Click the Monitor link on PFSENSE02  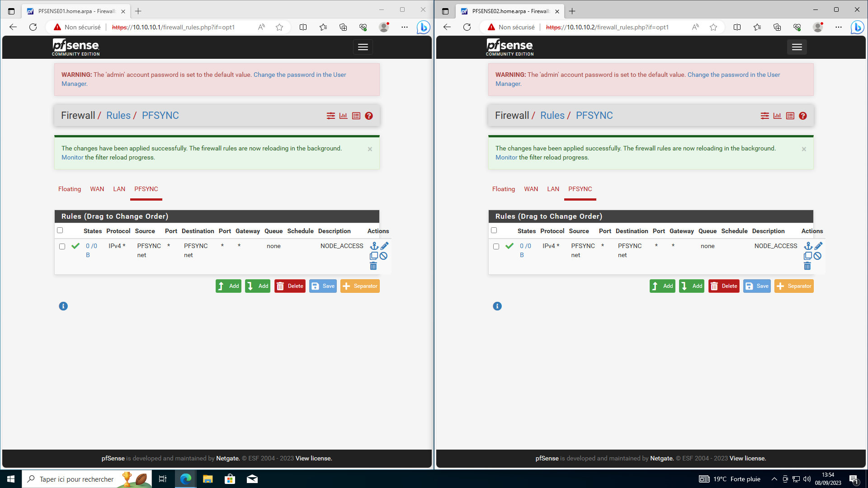pos(506,157)
